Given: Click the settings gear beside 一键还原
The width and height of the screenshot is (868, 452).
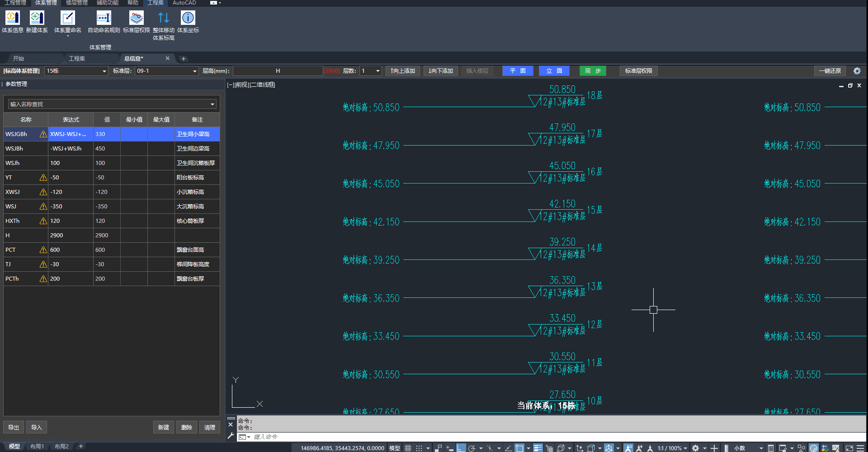Looking at the screenshot, I should pyautogui.click(x=857, y=71).
